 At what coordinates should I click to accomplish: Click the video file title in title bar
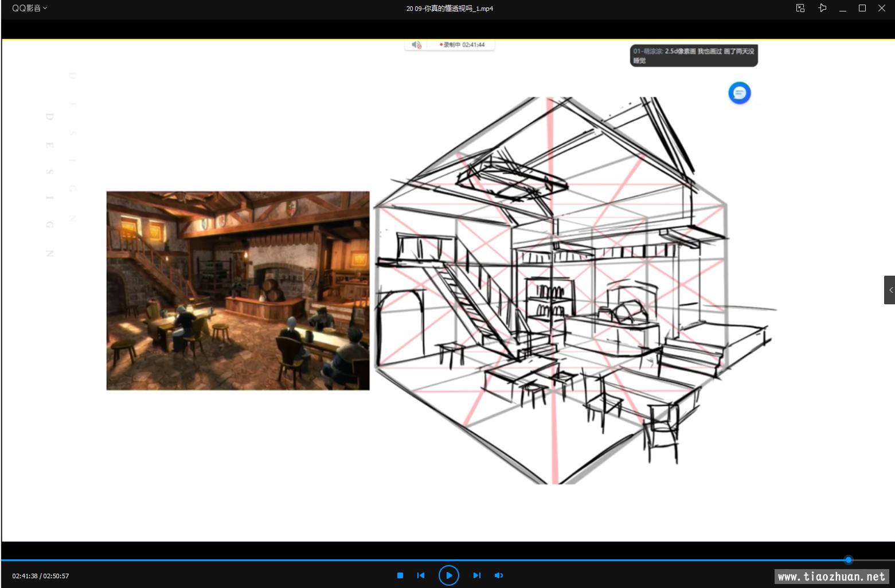(450, 9)
